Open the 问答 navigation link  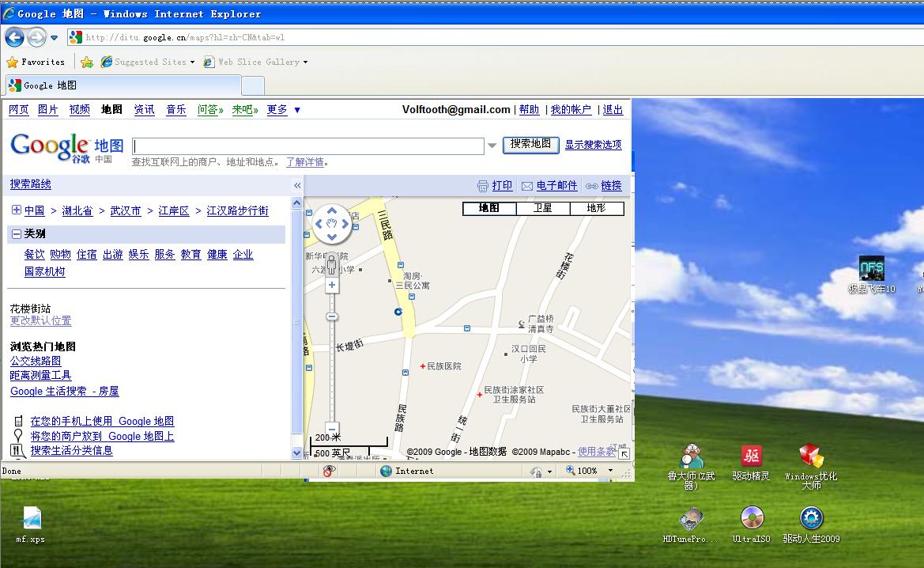[x=210, y=110]
